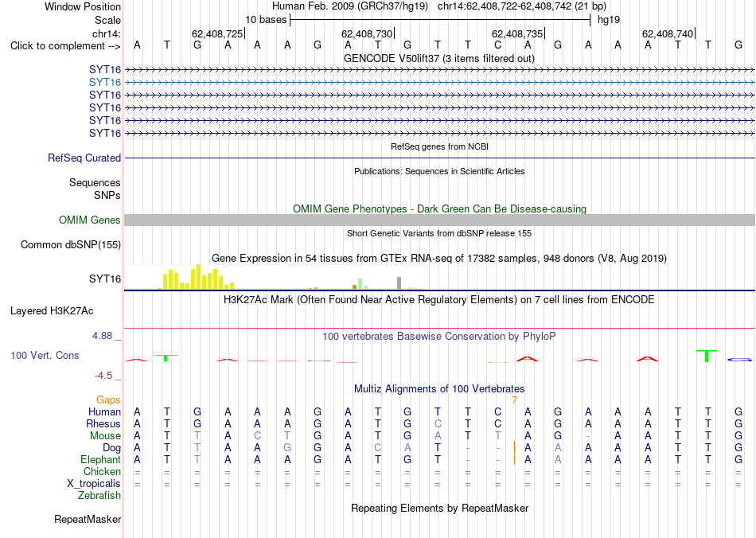Click the light-blue SYT16 transcript label
The width and height of the screenshot is (756, 538).
click(x=104, y=83)
